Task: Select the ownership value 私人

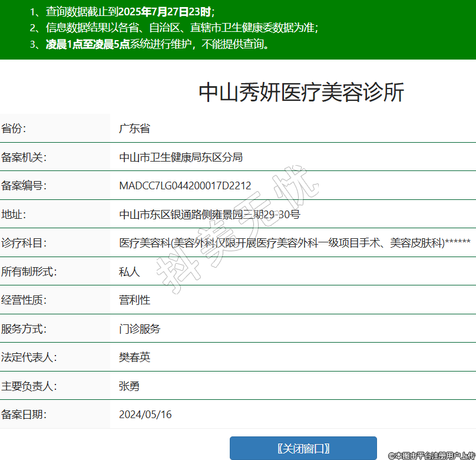Action: (x=129, y=272)
